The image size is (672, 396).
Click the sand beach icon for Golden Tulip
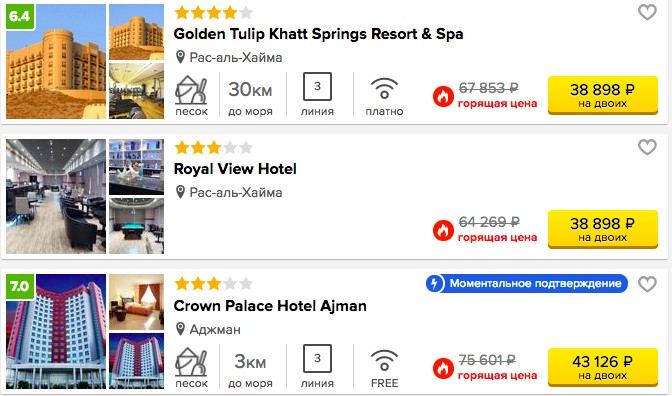pos(191,90)
